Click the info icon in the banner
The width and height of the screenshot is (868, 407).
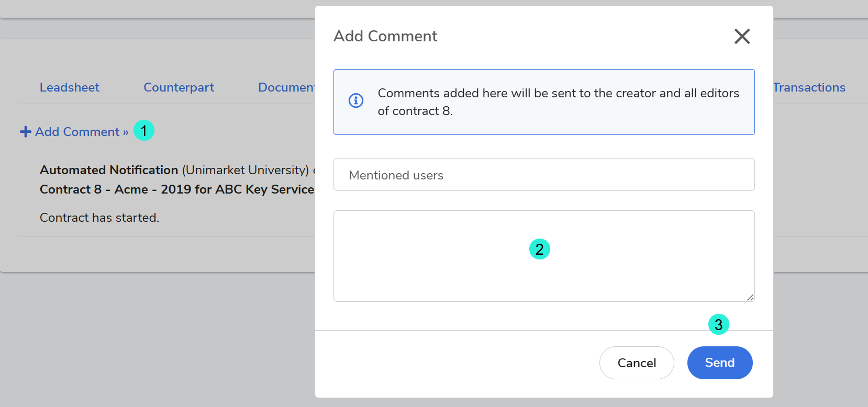pyautogui.click(x=356, y=100)
